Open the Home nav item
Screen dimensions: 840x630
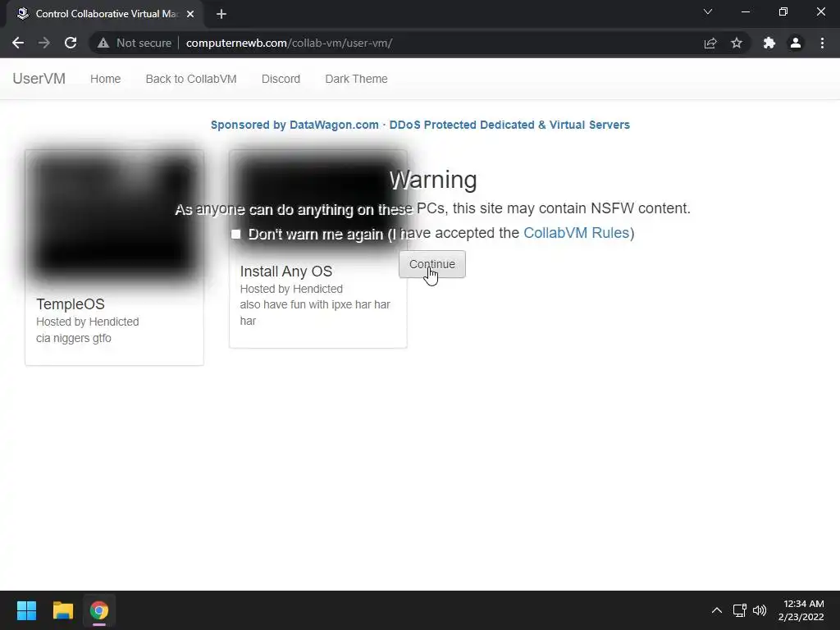point(106,79)
